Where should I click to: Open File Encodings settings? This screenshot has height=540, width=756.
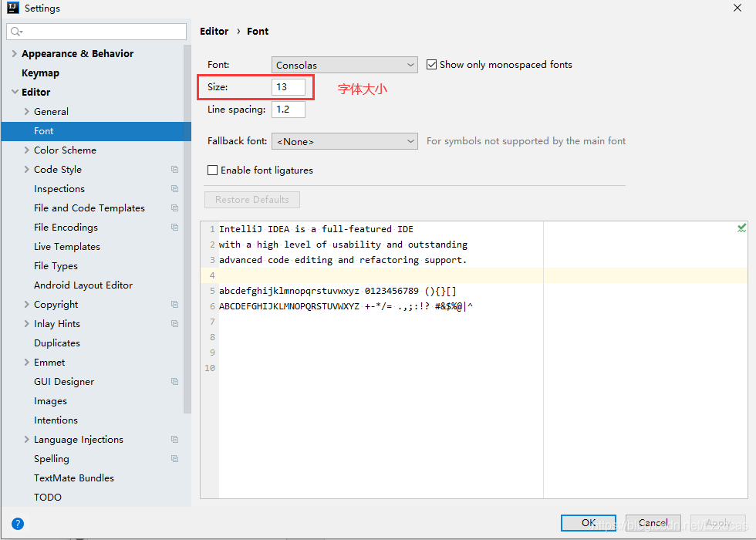point(66,227)
